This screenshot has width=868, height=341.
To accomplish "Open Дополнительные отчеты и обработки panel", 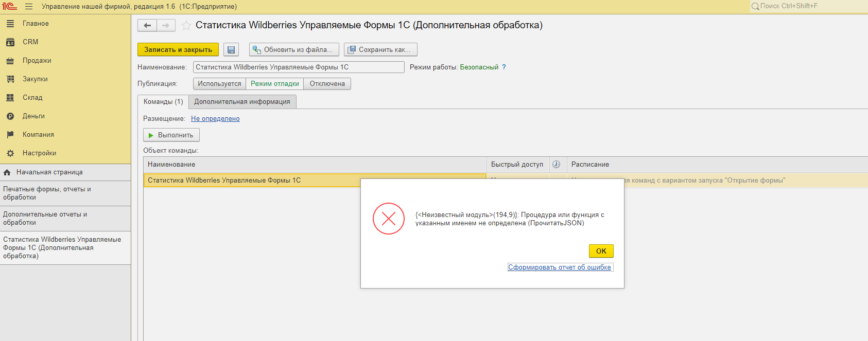I will click(x=65, y=219).
